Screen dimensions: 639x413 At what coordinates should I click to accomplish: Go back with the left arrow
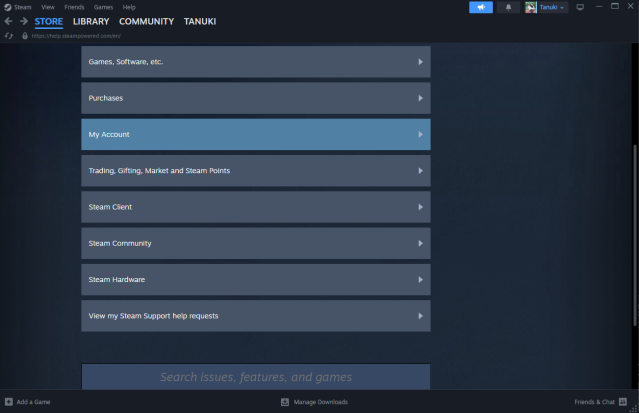[8, 21]
